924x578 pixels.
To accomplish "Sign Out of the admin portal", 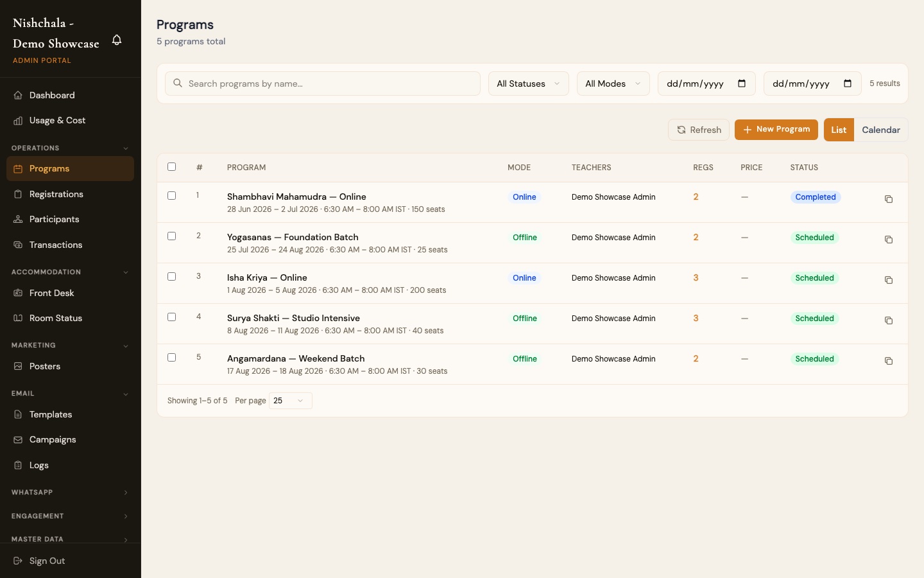I will coord(70,561).
